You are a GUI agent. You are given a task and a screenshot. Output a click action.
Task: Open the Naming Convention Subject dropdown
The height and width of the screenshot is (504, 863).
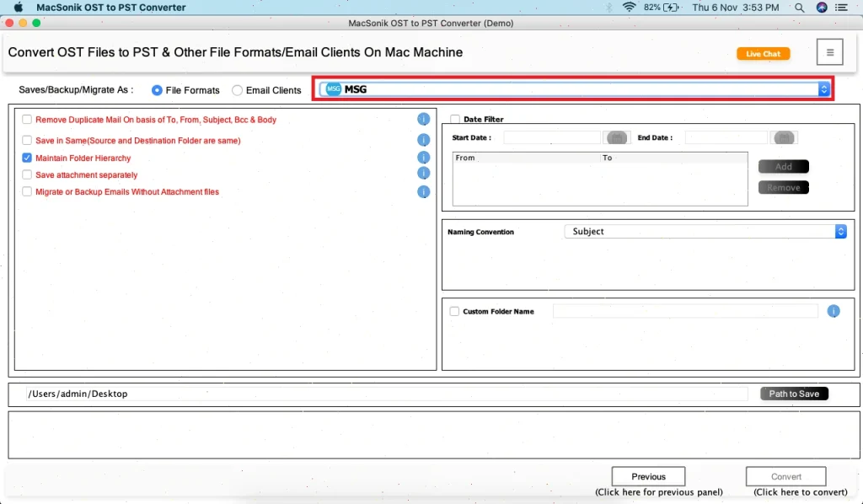click(840, 231)
